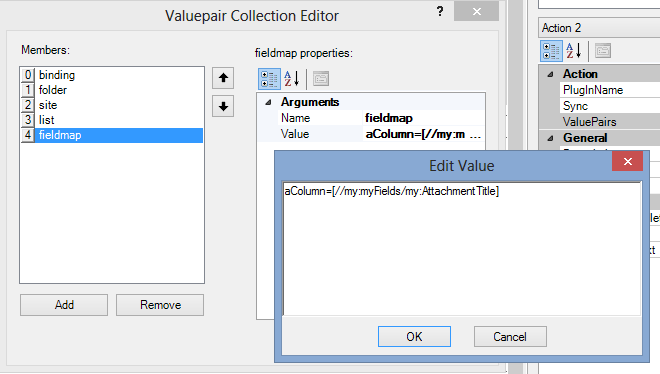The image size is (660, 374).
Task: Select the Value property label
Action: click(x=295, y=134)
